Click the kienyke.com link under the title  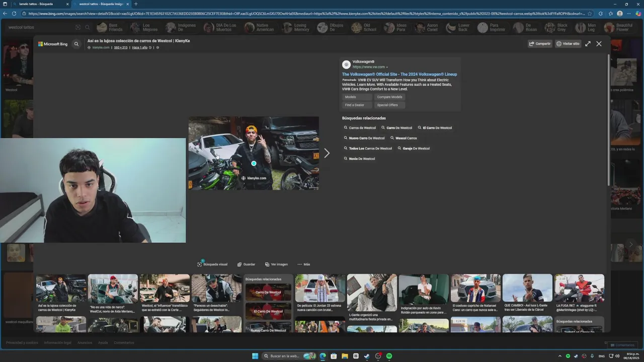[x=101, y=47]
